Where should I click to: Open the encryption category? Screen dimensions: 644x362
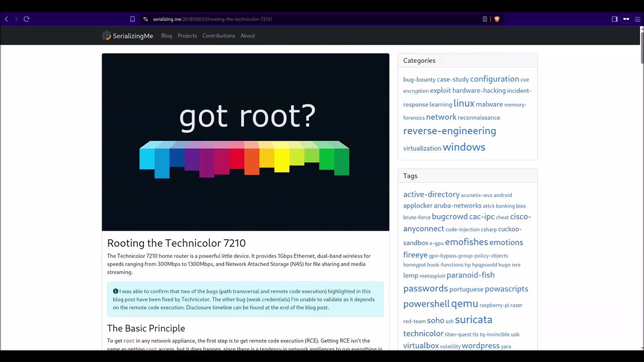pos(416,91)
